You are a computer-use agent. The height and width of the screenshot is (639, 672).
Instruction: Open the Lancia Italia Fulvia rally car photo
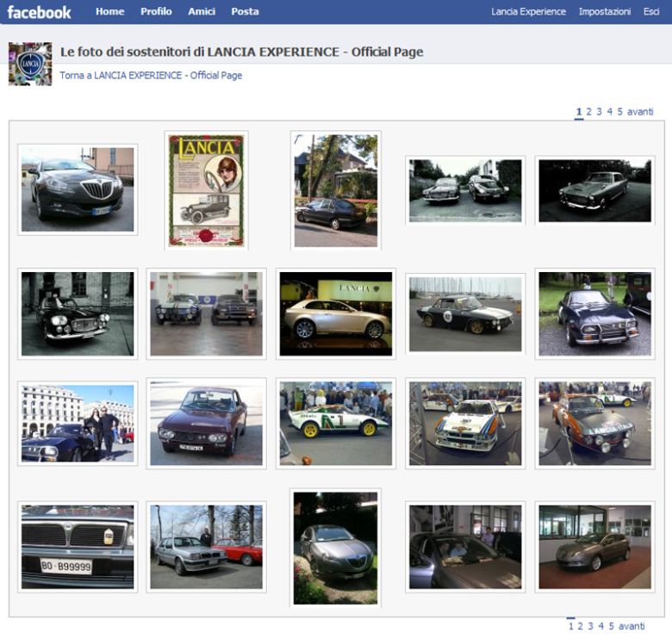[x=594, y=424]
